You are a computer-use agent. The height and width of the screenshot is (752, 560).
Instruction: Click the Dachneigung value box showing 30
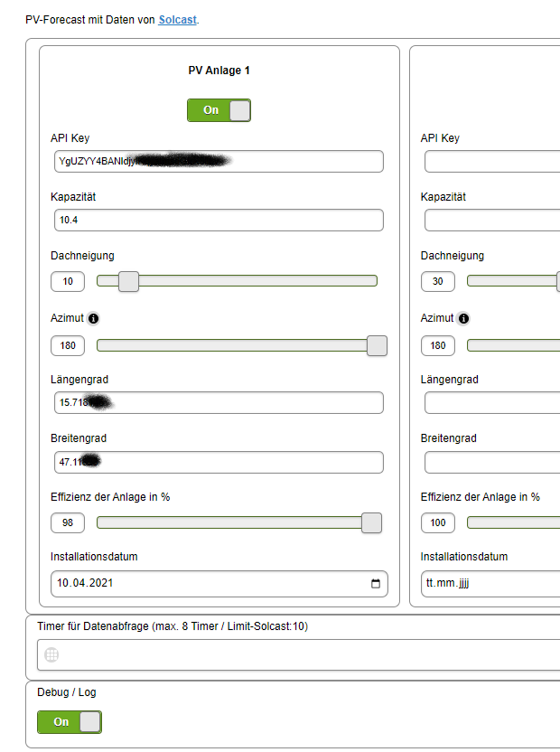click(x=438, y=281)
